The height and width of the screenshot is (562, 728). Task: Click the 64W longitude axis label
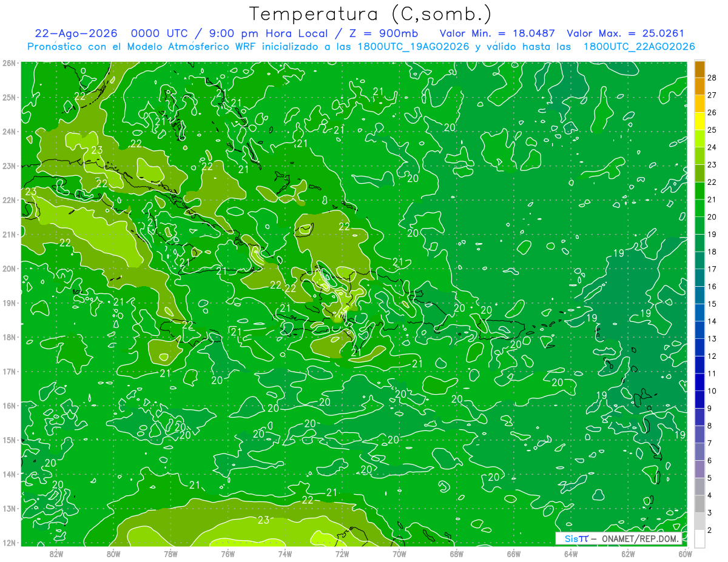[x=571, y=554]
